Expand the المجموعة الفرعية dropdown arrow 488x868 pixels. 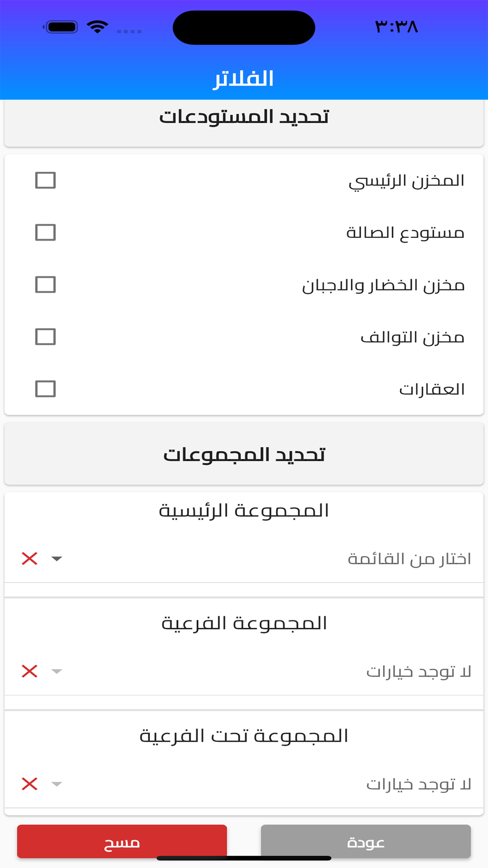point(57,671)
